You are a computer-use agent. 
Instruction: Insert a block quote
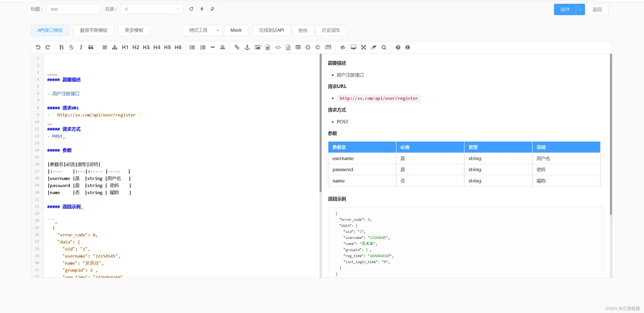(91, 47)
